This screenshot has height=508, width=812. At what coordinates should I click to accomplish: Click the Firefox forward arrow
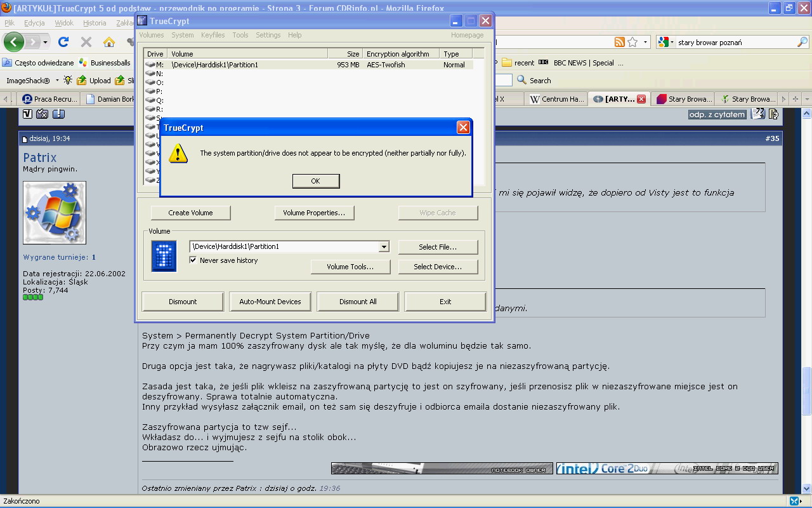(x=32, y=42)
